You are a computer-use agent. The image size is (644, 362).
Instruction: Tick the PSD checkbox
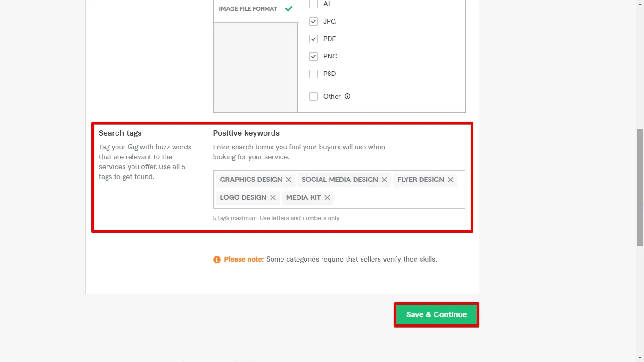(314, 74)
